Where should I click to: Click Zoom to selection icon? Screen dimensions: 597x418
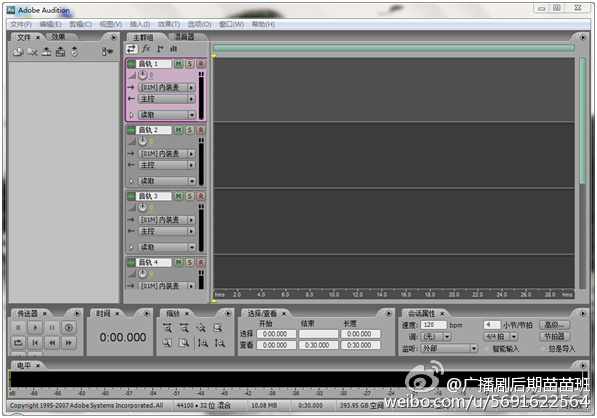pyautogui.click(x=217, y=328)
